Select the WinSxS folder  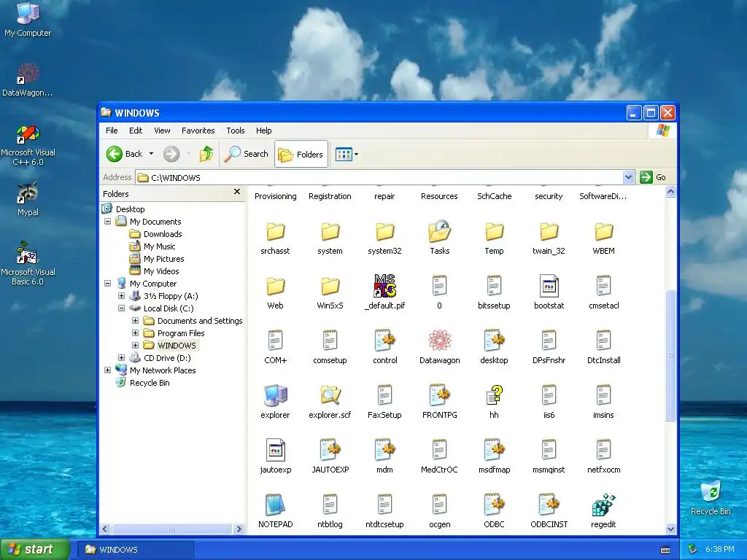[330, 287]
